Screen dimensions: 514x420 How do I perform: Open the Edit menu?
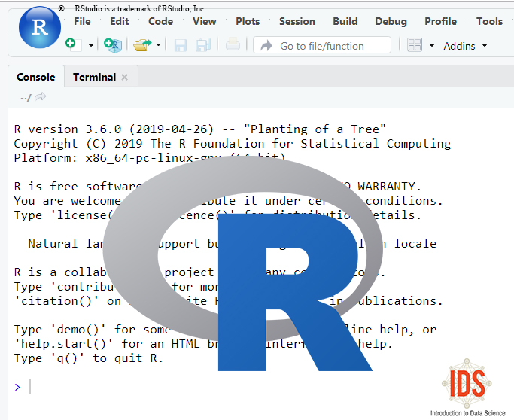120,21
